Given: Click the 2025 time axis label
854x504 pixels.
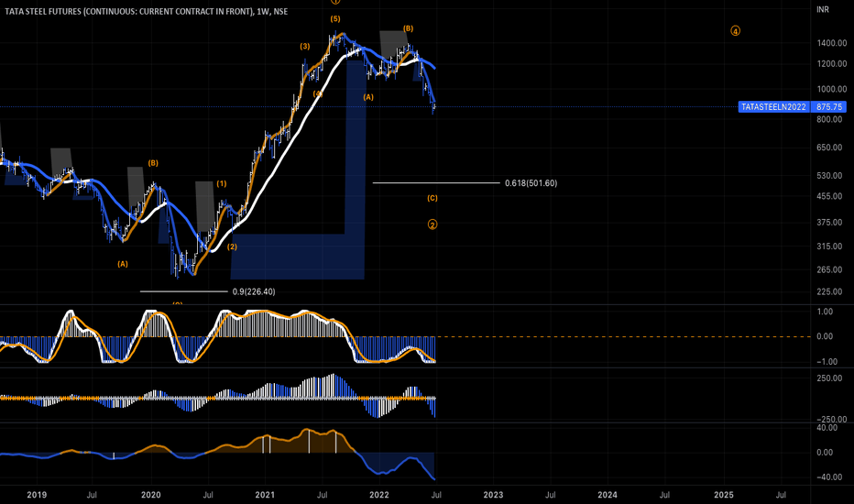Looking at the screenshot, I should (x=724, y=495).
